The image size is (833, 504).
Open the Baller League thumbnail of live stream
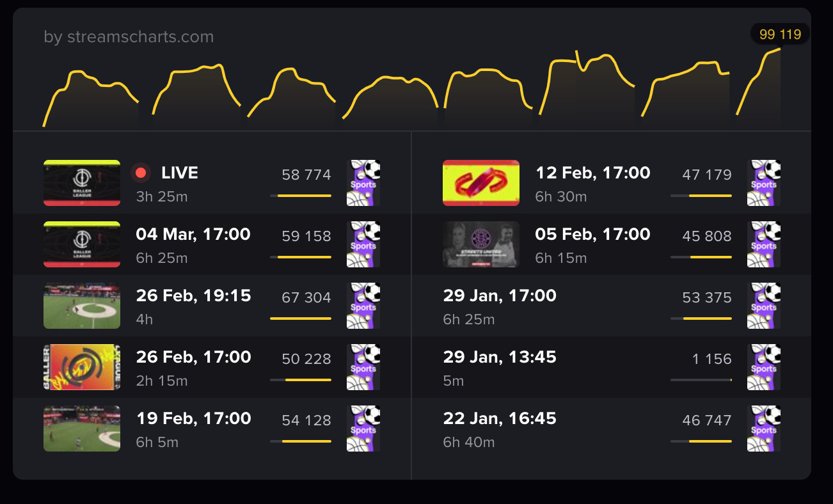pyautogui.click(x=82, y=183)
